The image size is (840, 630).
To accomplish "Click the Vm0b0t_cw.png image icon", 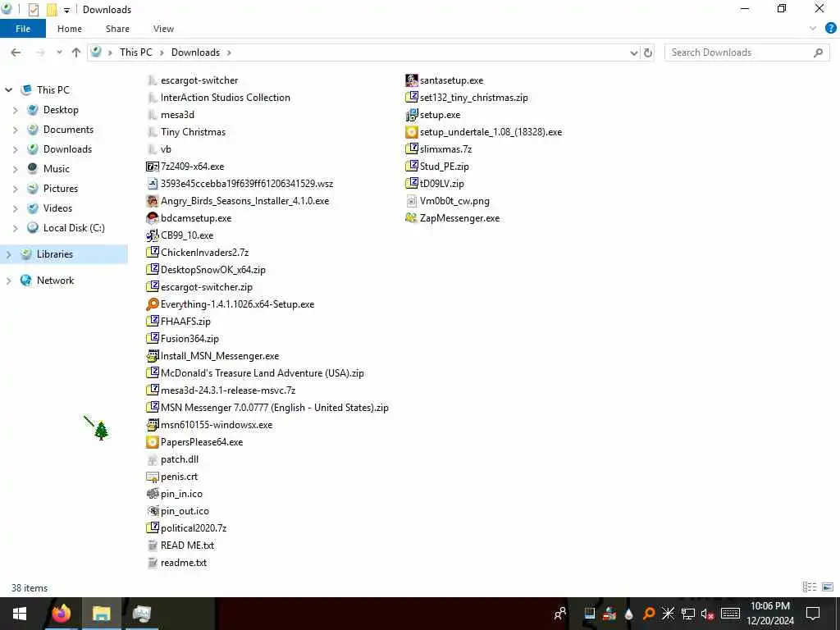I will tap(411, 201).
